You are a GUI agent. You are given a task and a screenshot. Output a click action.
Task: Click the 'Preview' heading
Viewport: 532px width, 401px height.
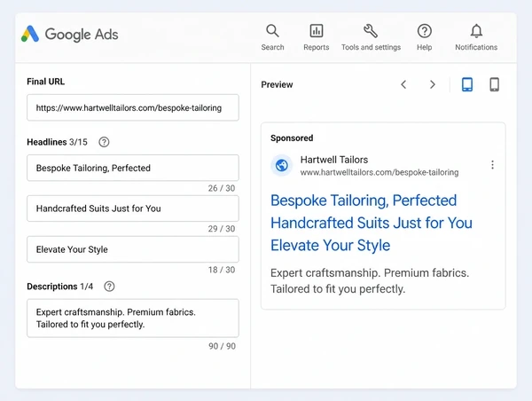pos(277,84)
